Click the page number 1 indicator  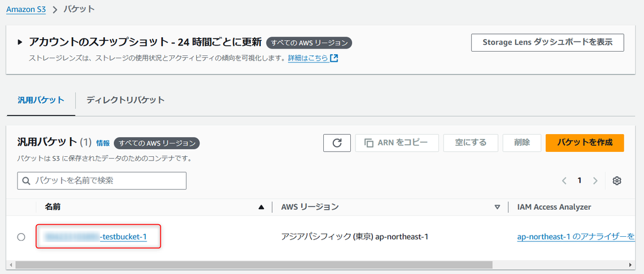(579, 181)
